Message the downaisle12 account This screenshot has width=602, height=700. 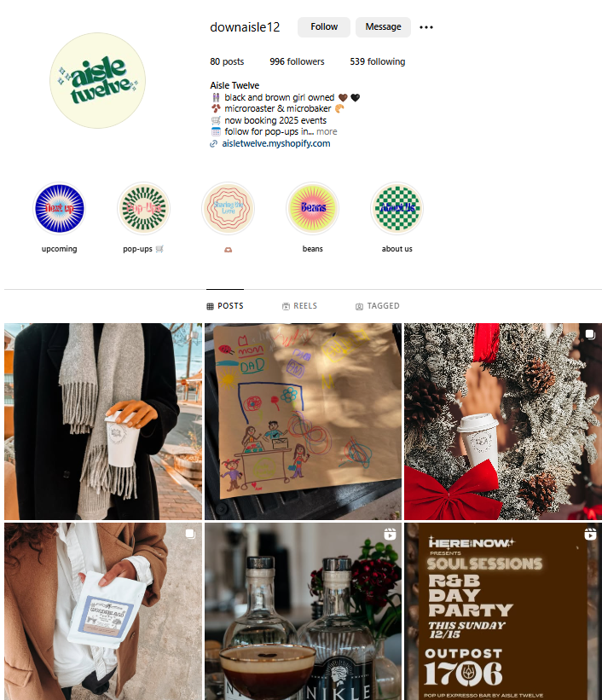pos(383,27)
